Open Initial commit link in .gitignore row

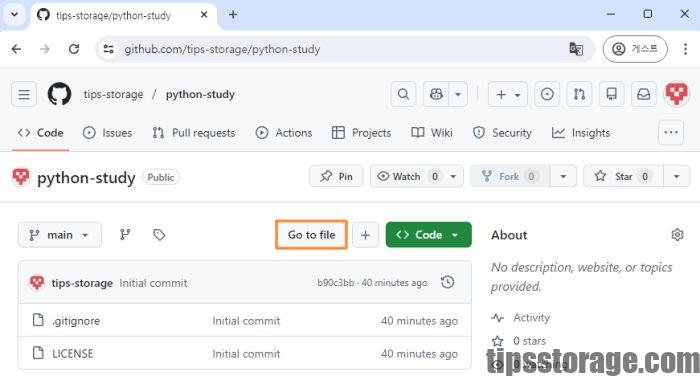(246, 321)
